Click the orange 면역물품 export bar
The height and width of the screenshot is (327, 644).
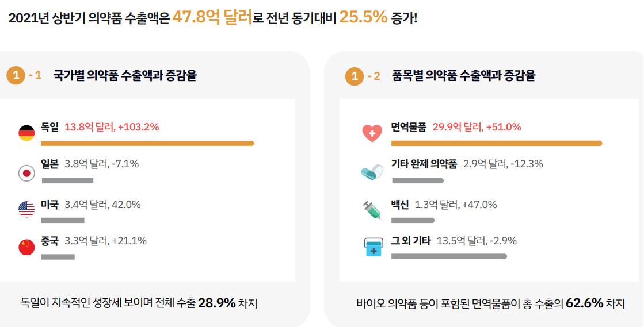pyautogui.click(x=497, y=143)
